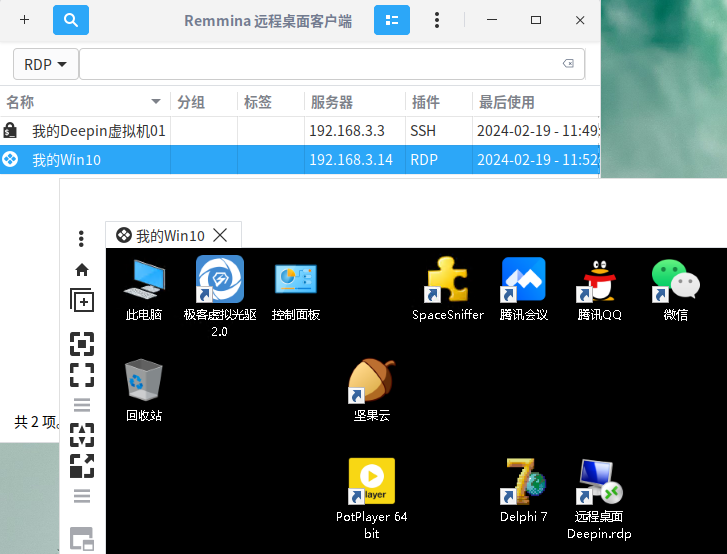
Task: Sort by 标签 column header
Action: click(x=271, y=102)
